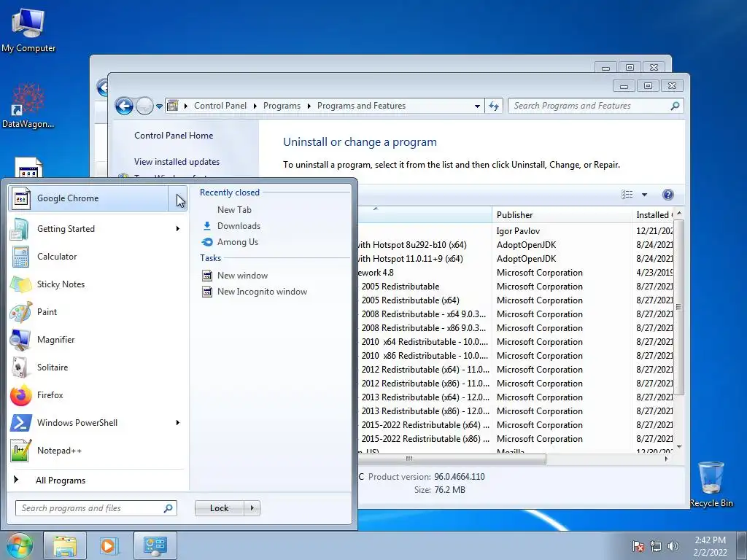This screenshot has width=747, height=560.
Task: Open Help with the question mark icon
Action: click(668, 194)
